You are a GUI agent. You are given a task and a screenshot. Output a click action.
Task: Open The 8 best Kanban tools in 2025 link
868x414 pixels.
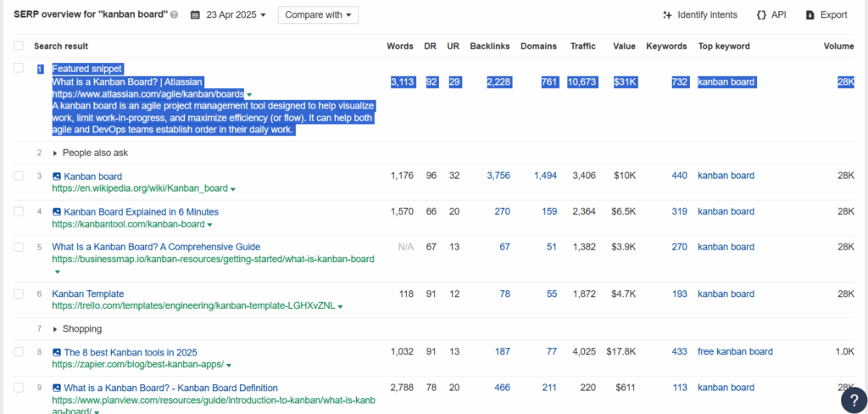point(131,352)
